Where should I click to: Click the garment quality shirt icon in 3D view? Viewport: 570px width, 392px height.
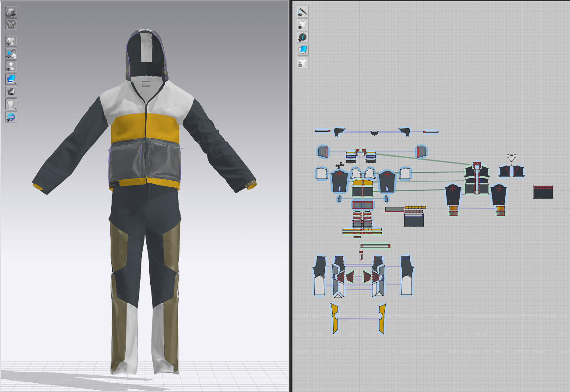[x=11, y=24]
